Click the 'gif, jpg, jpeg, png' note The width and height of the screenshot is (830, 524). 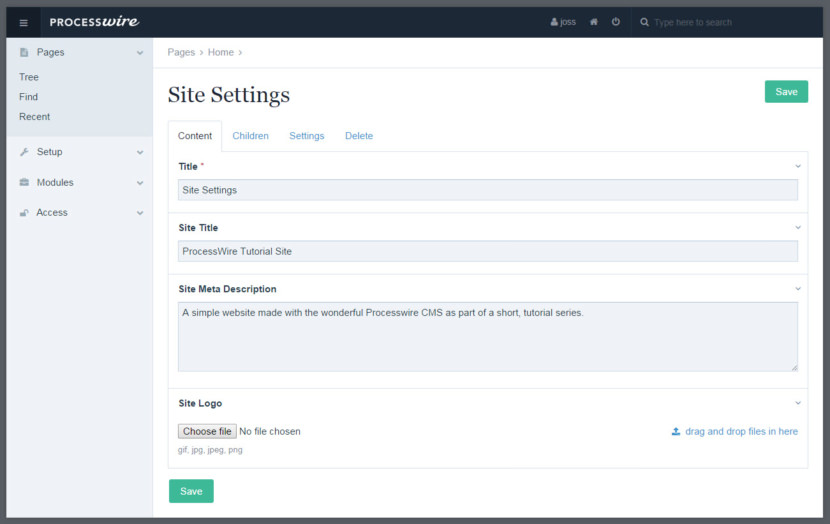click(210, 450)
